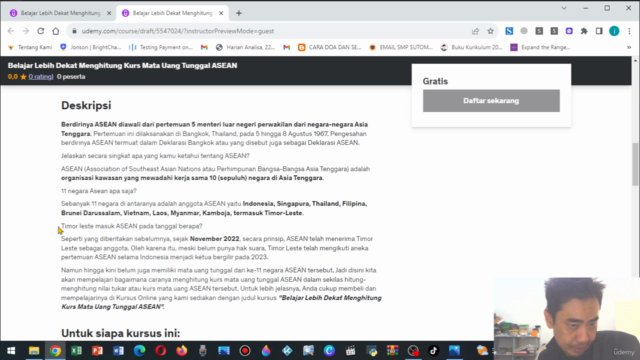Click the browser forward arrow
640x360 pixels.
(x=26, y=31)
